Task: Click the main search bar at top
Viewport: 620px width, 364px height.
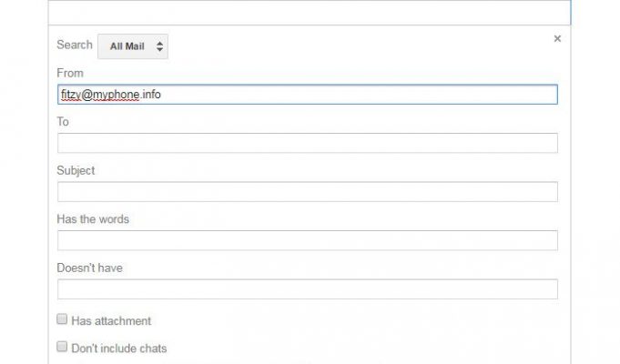Action: pos(310,12)
